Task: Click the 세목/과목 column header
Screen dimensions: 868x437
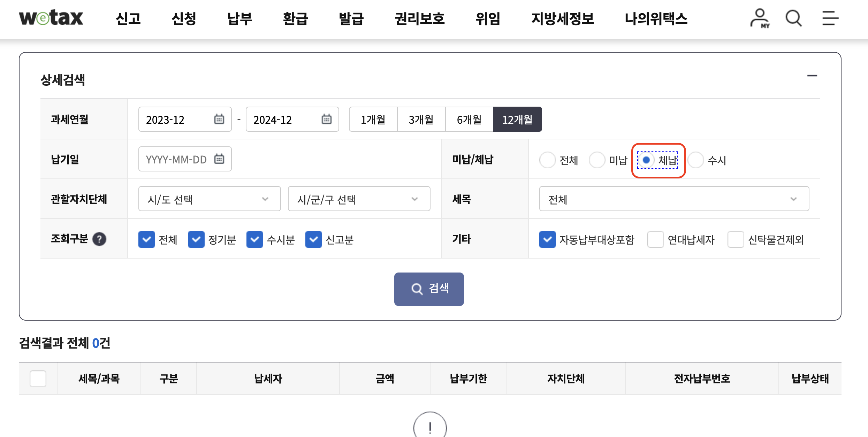Action: pos(99,378)
